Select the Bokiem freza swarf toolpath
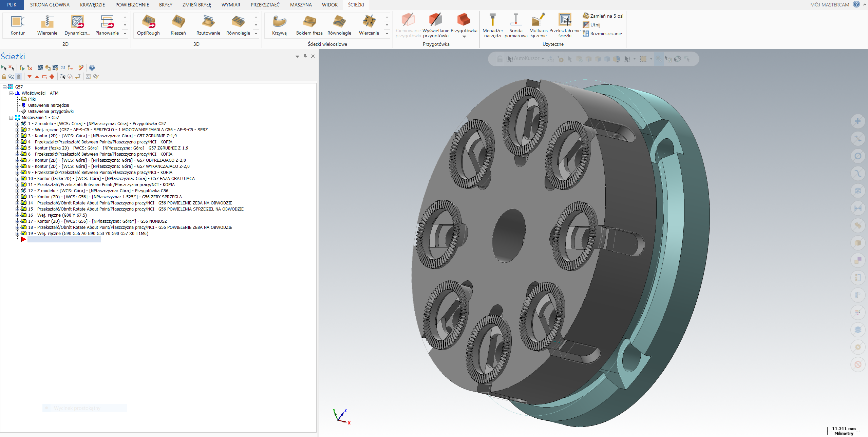 point(309,25)
